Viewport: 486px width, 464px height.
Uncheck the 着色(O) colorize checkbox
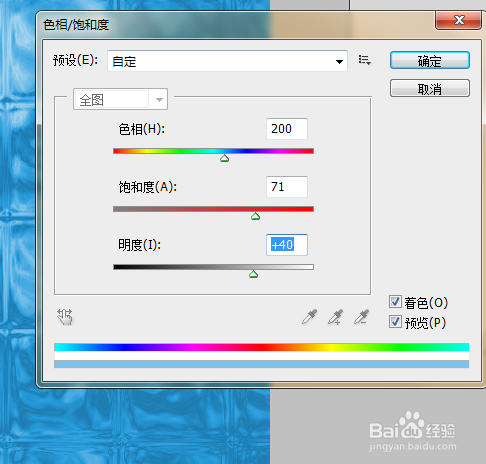point(395,302)
